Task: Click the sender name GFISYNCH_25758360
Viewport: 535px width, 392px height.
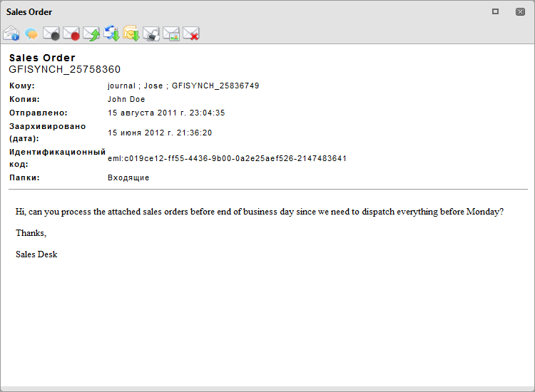Action: [65, 70]
